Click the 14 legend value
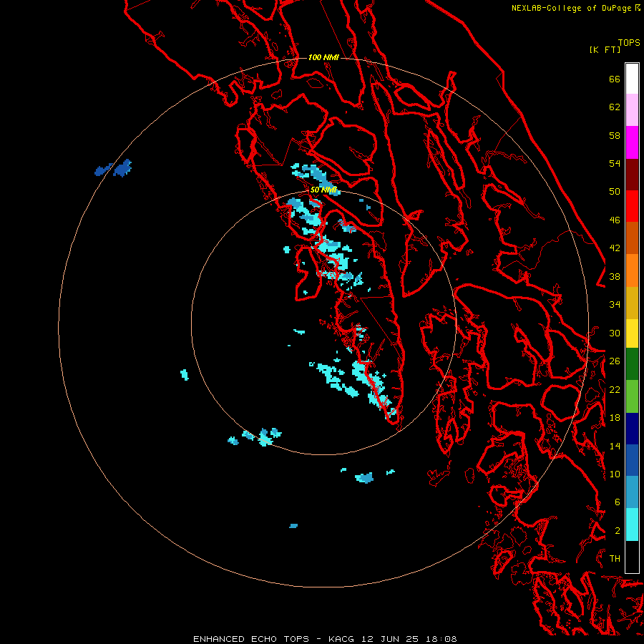Image resolution: width=644 pixels, height=644 pixels. click(x=615, y=446)
